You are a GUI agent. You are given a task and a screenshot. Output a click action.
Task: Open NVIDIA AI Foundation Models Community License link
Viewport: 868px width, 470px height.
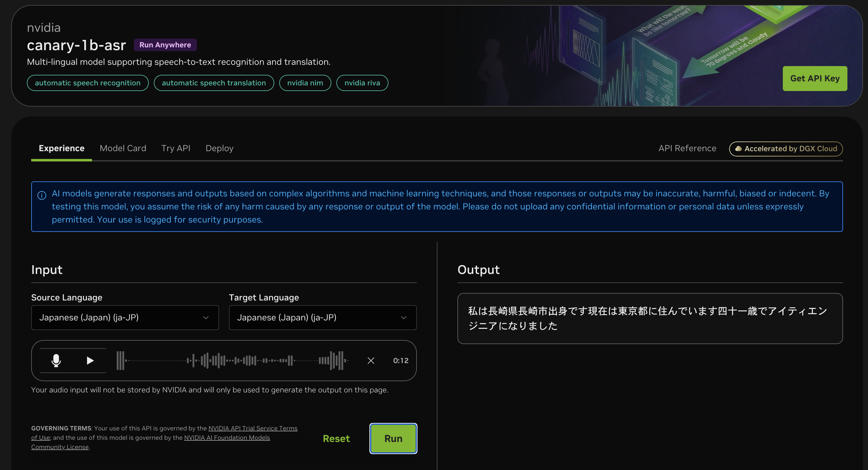pos(227,438)
